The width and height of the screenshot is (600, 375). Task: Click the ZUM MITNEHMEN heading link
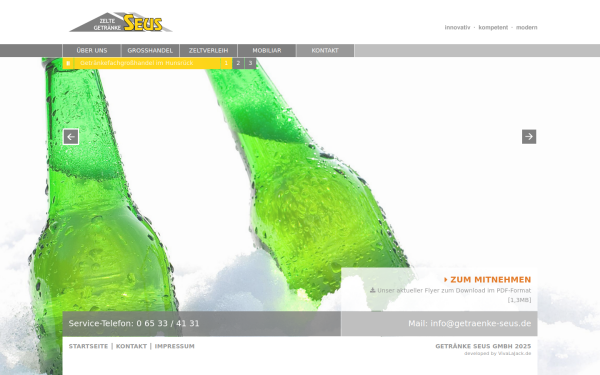click(x=491, y=280)
